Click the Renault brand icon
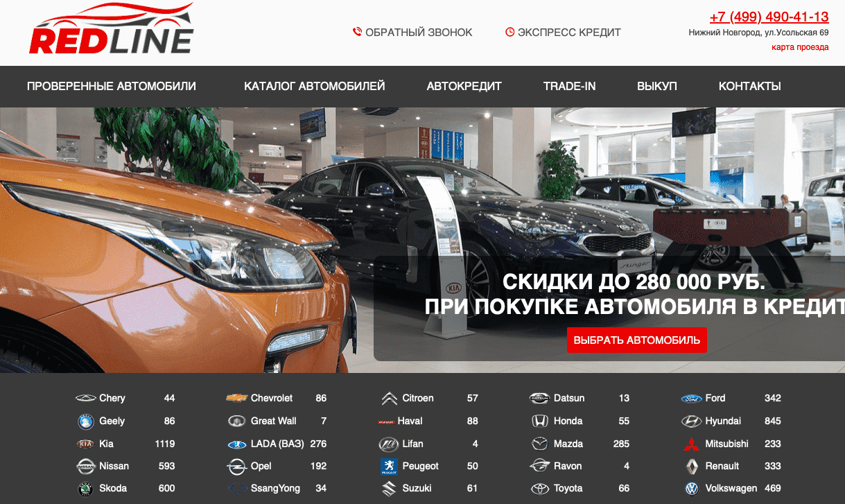The height and width of the screenshot is (504, 845). click(x=691, y=467)
